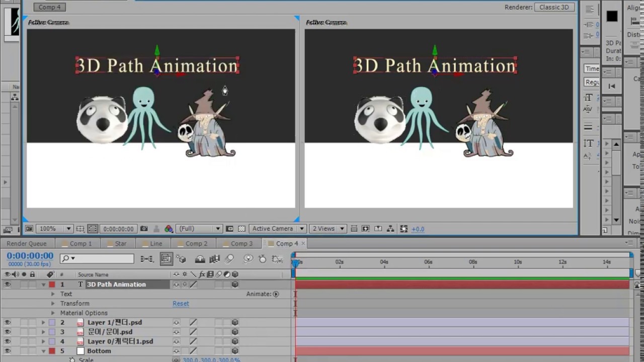Click the Region of Interest icon

[x=229, y=229]
